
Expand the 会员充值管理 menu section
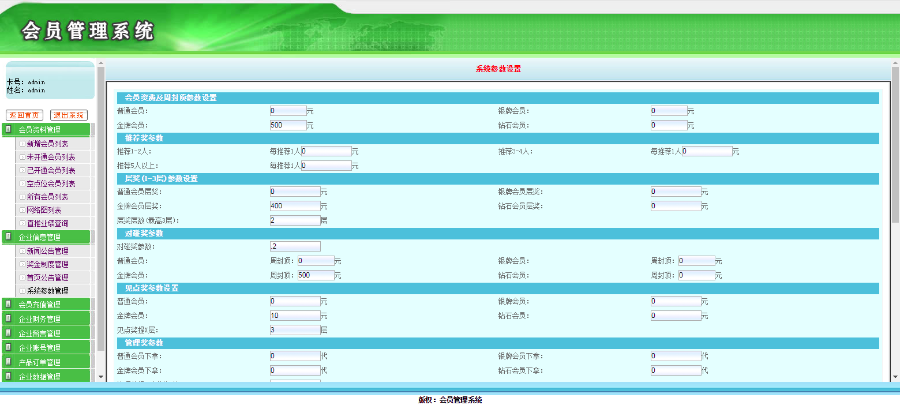[46, 305]
